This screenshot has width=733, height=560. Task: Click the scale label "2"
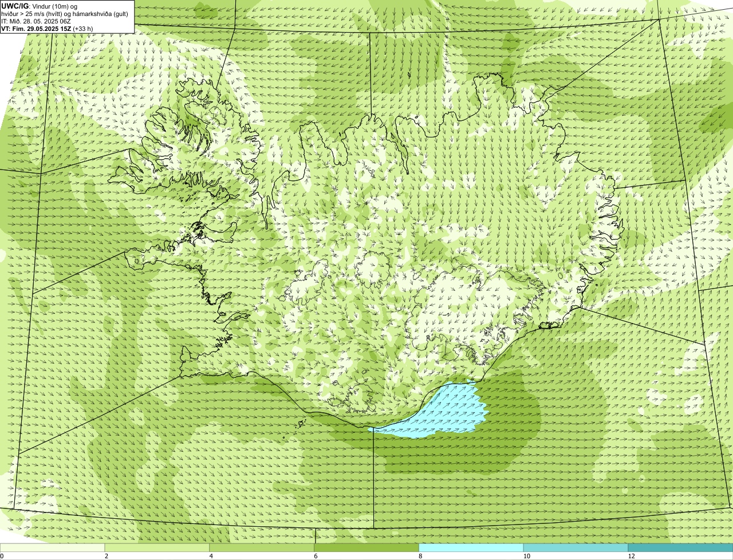[x=107, y=556]
